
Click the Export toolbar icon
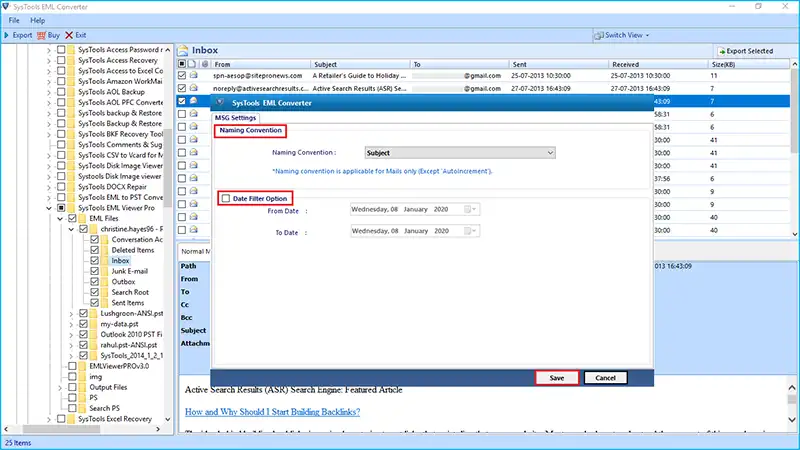pos(7,35)
